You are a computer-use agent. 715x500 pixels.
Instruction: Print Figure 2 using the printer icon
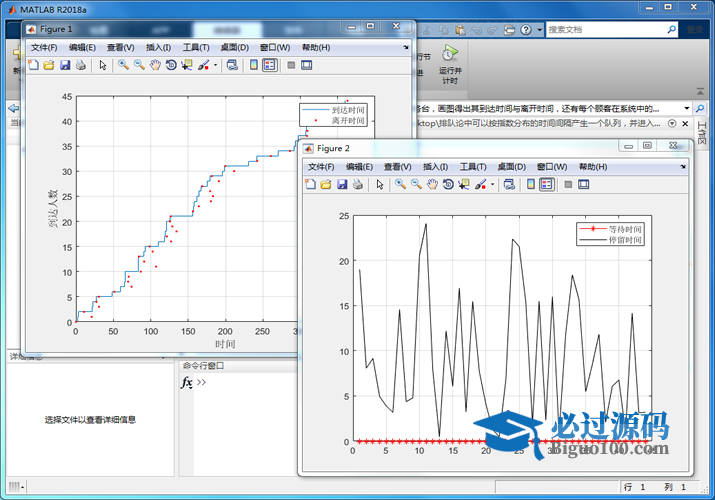pos(358,184)
